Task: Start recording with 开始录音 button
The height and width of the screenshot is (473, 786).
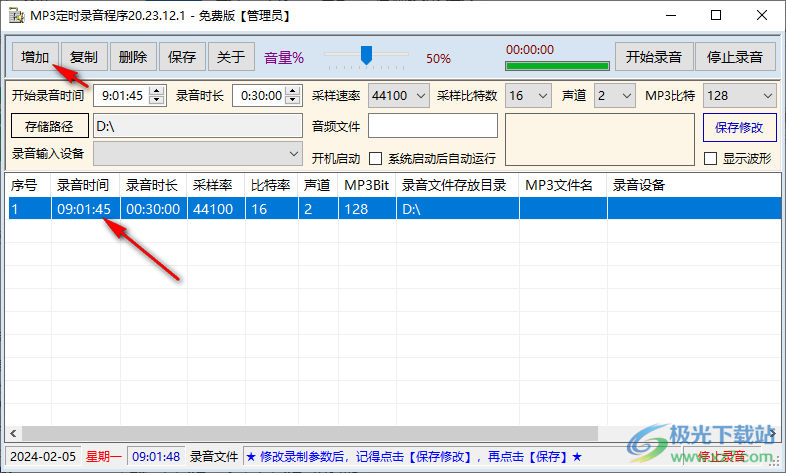Action: coord(654,57)
